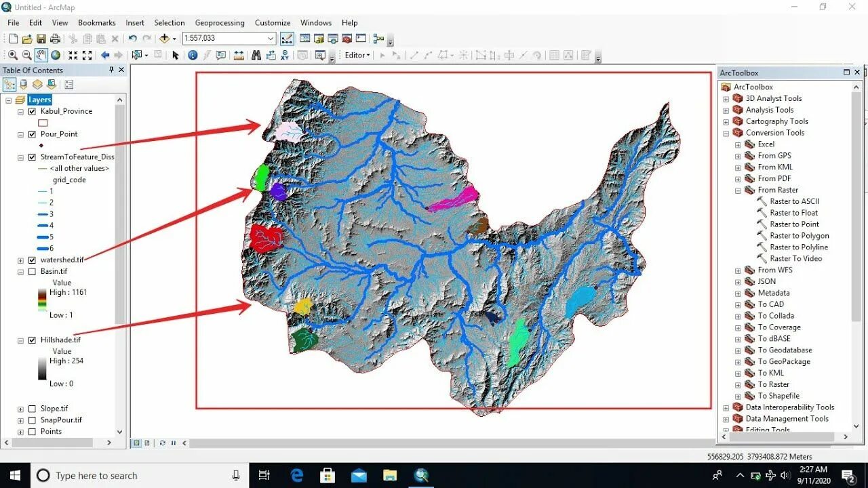Open the map scale dropdown
Screen dimensions: 868x488
[x=271, y=39]
